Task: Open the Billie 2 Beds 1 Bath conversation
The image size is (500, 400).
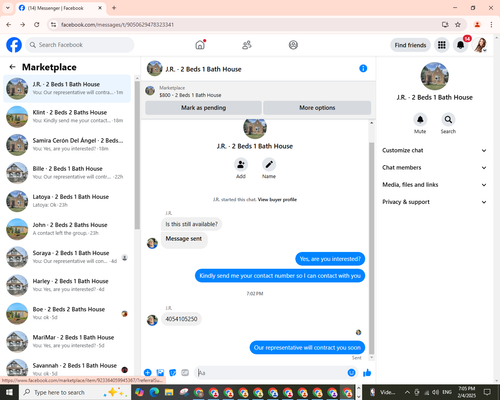Action: point(67,173)
